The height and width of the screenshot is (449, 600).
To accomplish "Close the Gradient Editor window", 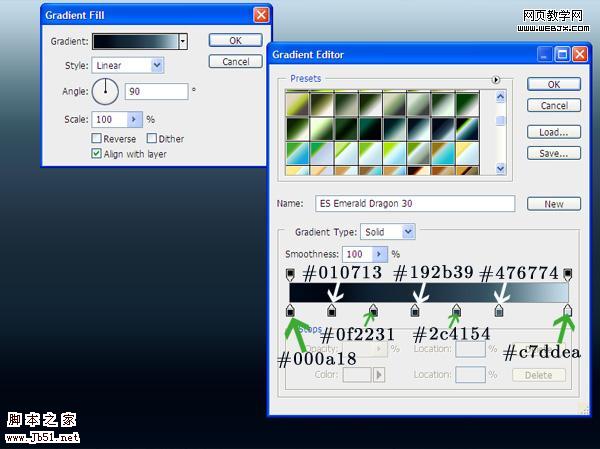I will tap(580, 54).
